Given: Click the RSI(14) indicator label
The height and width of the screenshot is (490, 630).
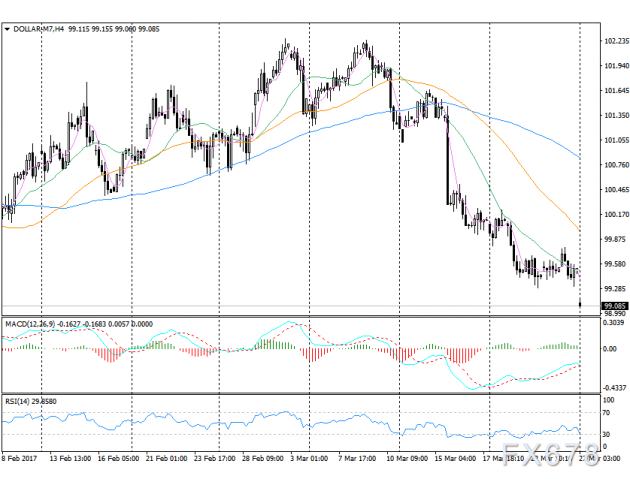Looking at the screenshot, I should (x=17, y=401).
